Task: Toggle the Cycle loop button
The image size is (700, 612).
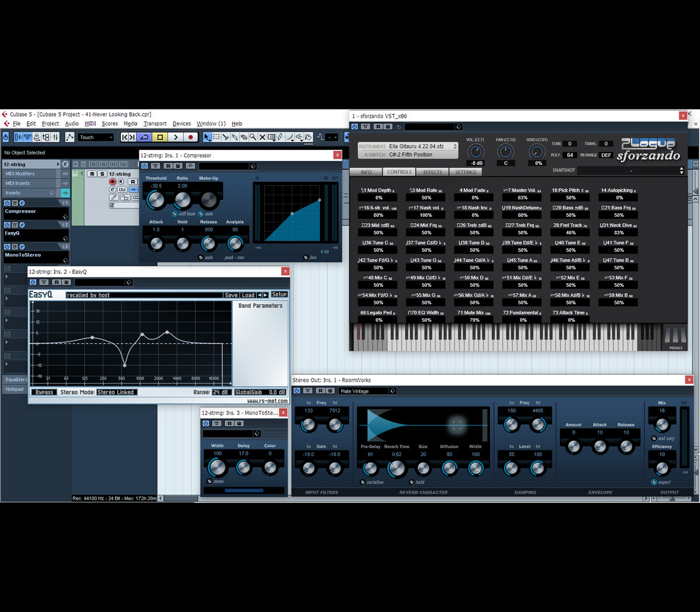Action: pyautogui.click(x=144, y=138)
